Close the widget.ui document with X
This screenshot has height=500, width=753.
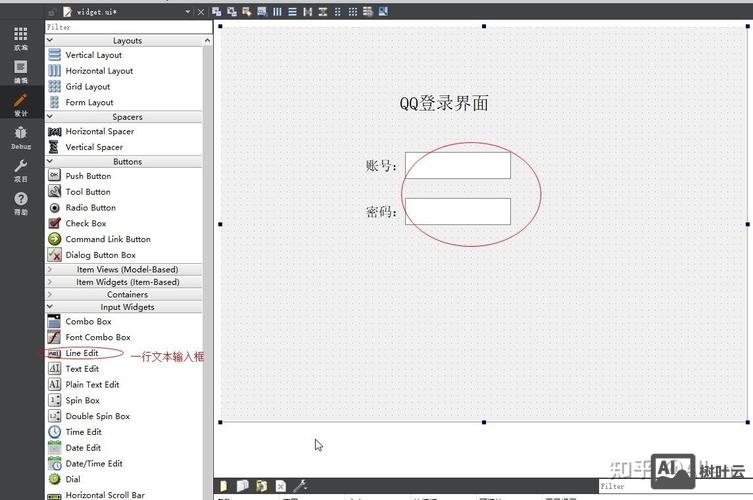[201, 12]
